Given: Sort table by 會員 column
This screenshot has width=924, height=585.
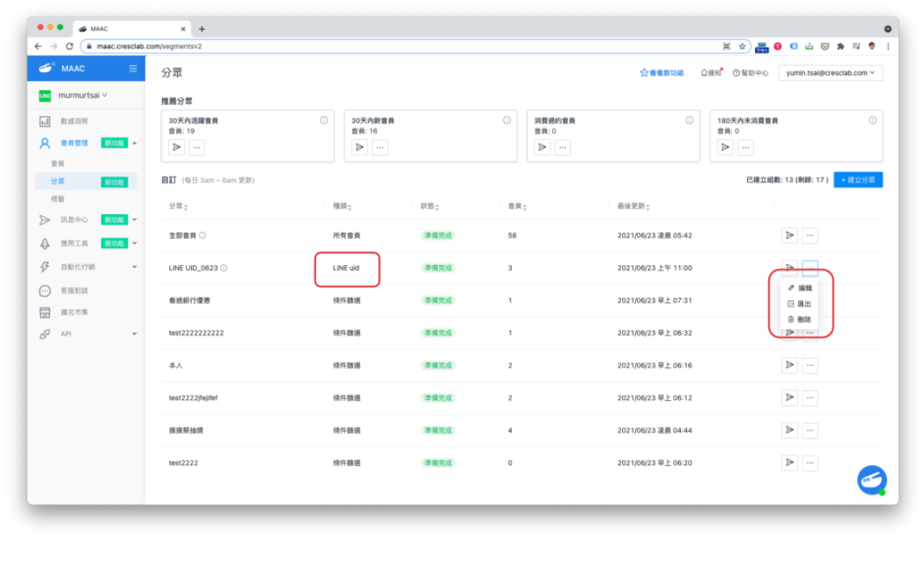Looking at the screenshot, I should tap(516, 206).
